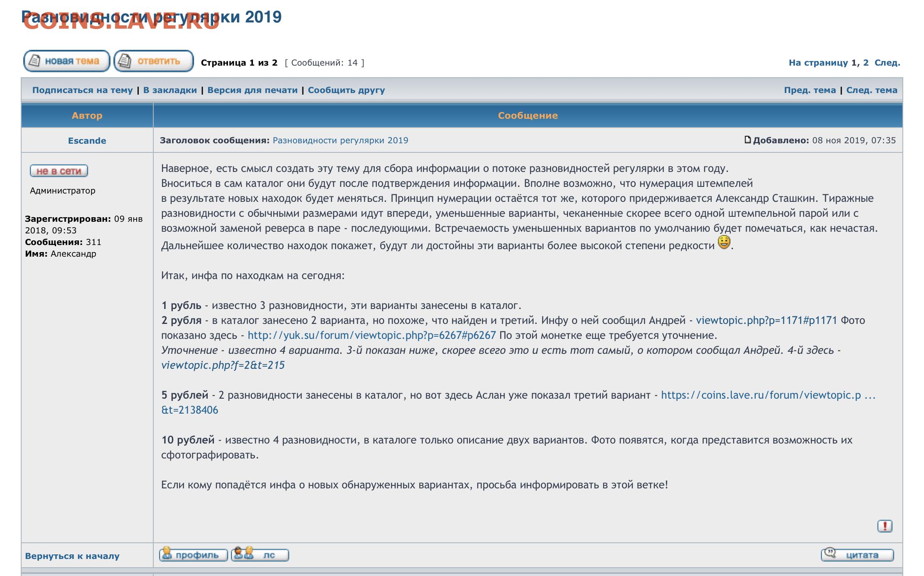The height and width of the screenshot is (576, 924).
Task: Click the 'цитата' quote button
Action: 858,554
